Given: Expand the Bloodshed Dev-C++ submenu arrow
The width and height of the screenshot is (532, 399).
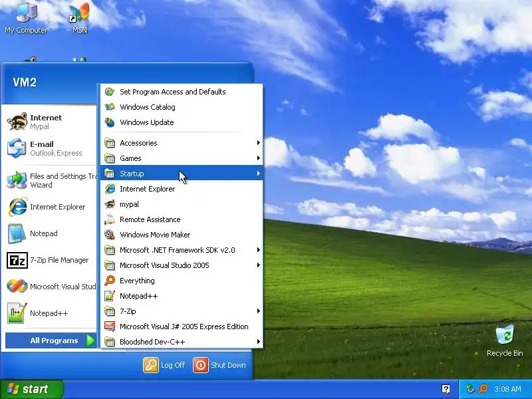Looking at the screenshot, I should point(259,341).
